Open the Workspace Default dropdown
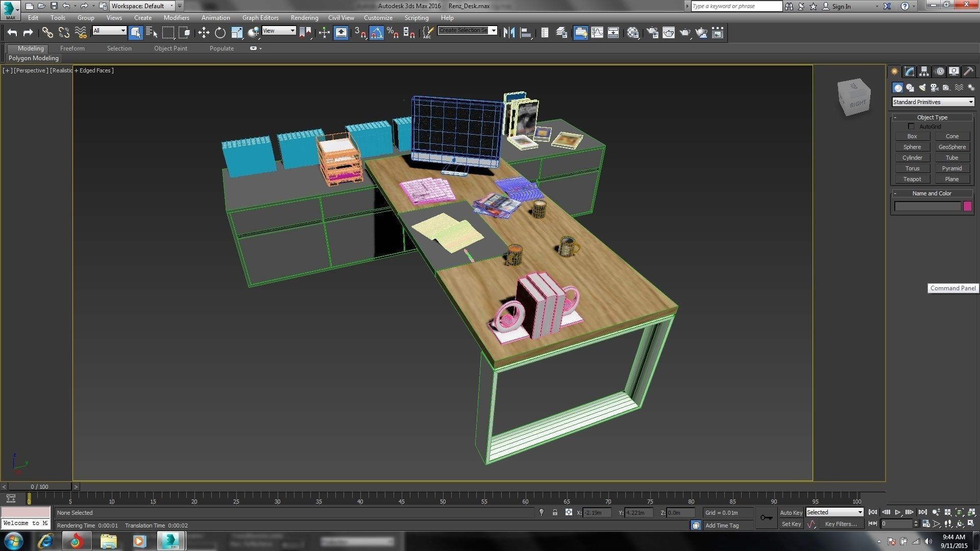 [142, 6]
